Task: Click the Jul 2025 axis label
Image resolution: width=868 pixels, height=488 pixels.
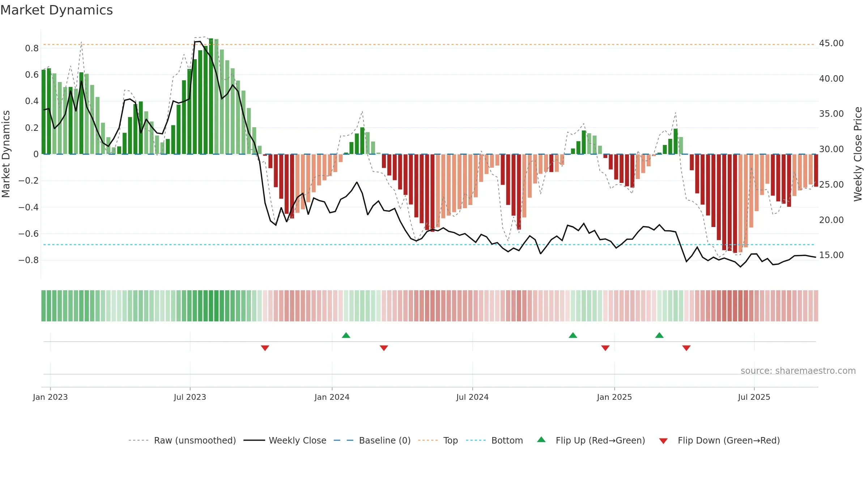Action: (754, 397)
